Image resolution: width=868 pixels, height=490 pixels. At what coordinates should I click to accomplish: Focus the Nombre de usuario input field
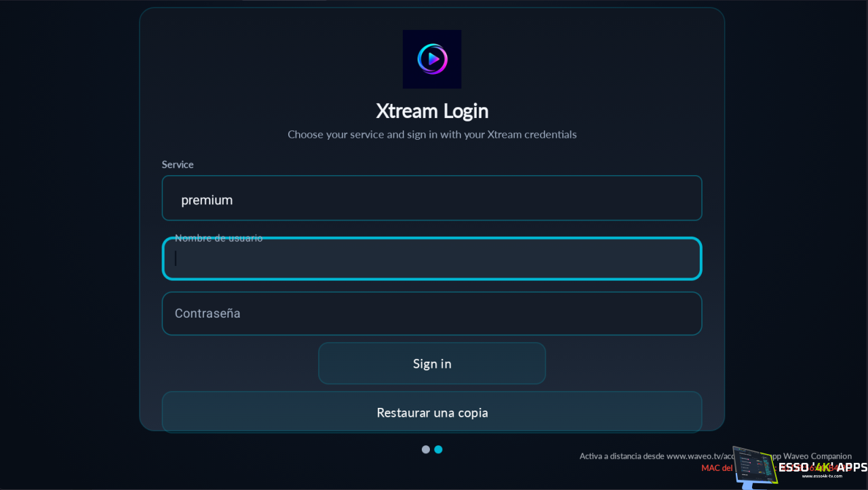click(x=432, y=259)
